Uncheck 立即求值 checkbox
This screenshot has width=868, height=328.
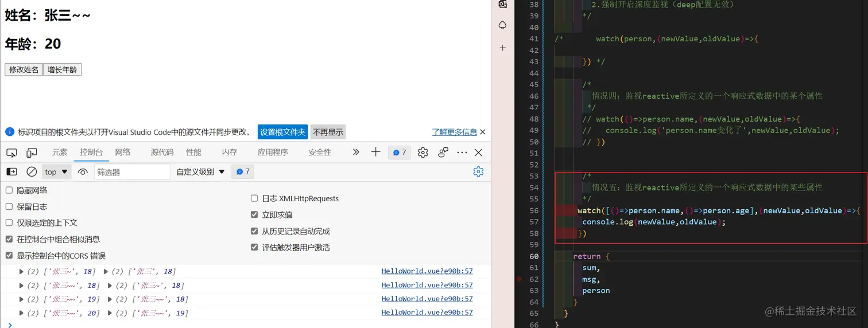pyautogui.click(x=254, y=214)
